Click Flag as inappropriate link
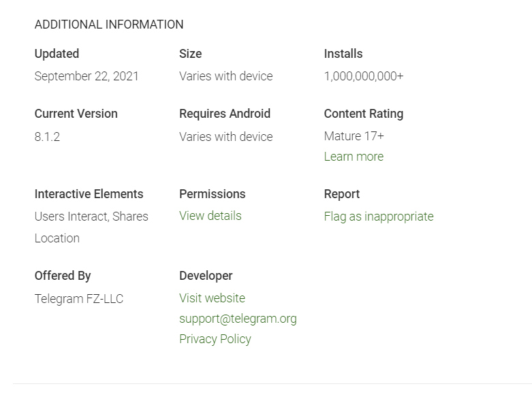Image resolution: width=532 pixels, height=399 pixels. pyautogui.click(x=379, y=217)
